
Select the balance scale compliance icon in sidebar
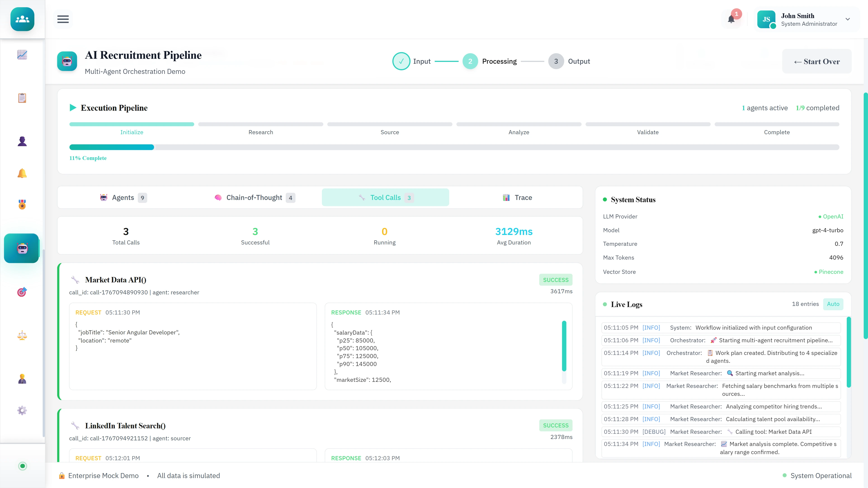(22, 335)
